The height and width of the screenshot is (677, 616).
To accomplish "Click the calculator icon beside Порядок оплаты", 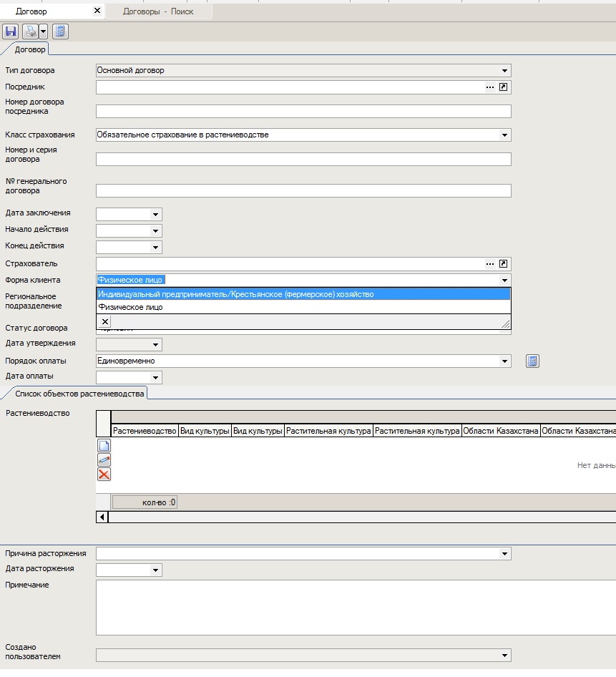I will click(532, 361).
